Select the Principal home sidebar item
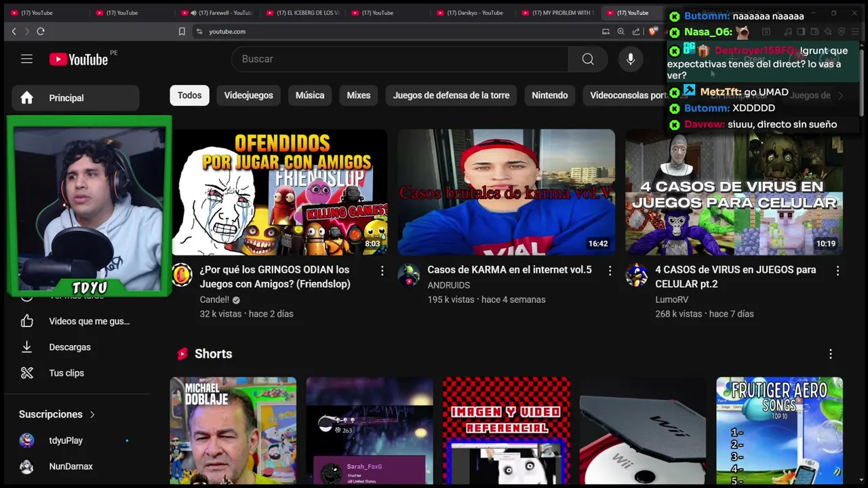The height and width of the screenshot is (488, 868). point(75,98)
